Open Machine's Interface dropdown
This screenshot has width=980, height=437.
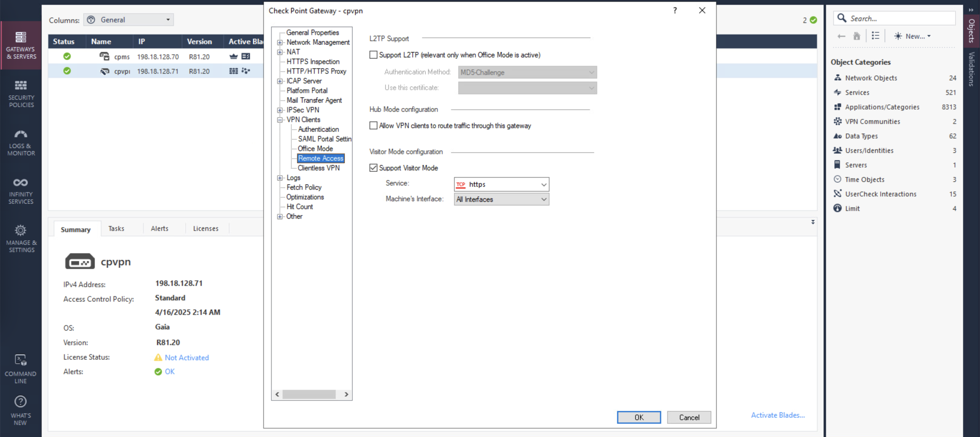(x=501, y=199)
